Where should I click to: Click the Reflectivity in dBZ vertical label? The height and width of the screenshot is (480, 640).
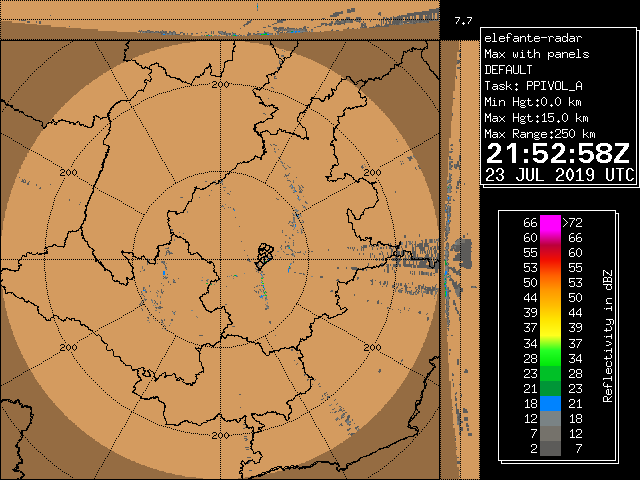[607, 335]
